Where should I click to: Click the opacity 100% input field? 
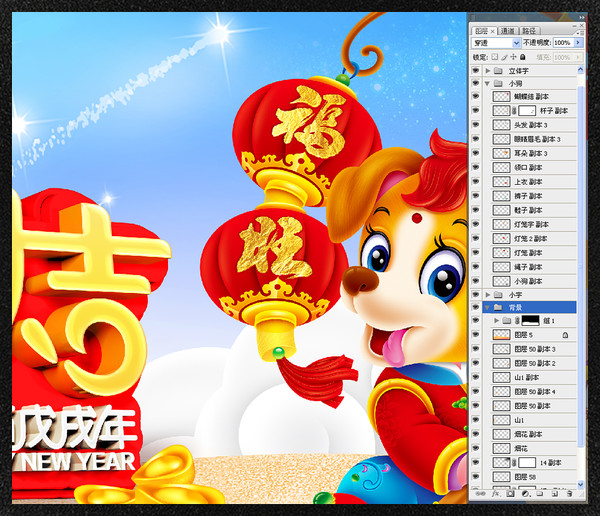click(x=563, y=42)
